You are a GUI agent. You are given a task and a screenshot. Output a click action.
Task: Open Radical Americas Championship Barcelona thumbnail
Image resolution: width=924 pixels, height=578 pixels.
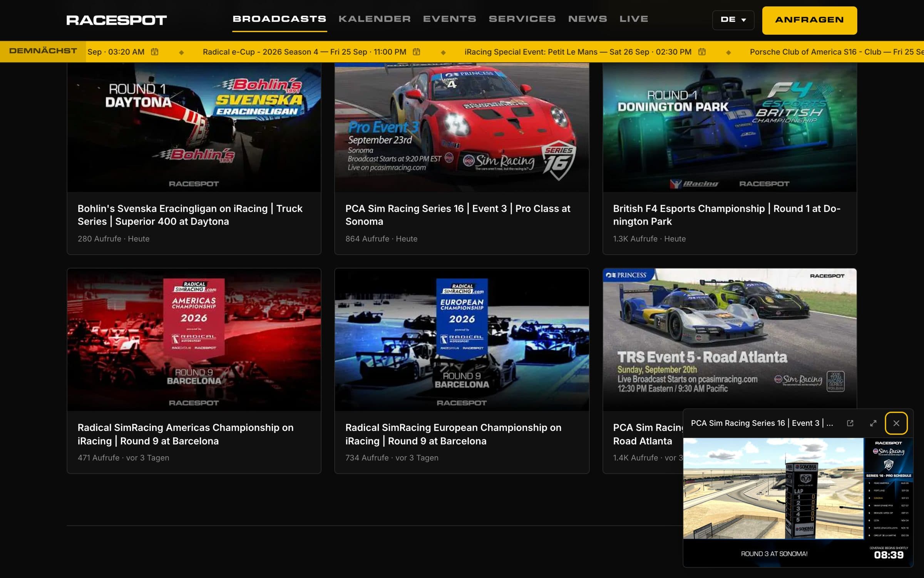[x=194, y=339]
